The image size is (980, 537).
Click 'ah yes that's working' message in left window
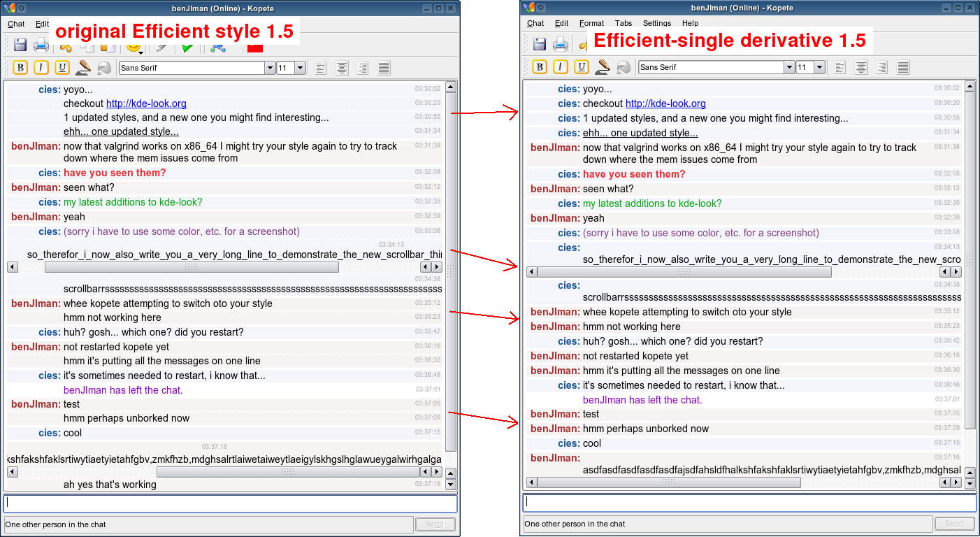110,485
